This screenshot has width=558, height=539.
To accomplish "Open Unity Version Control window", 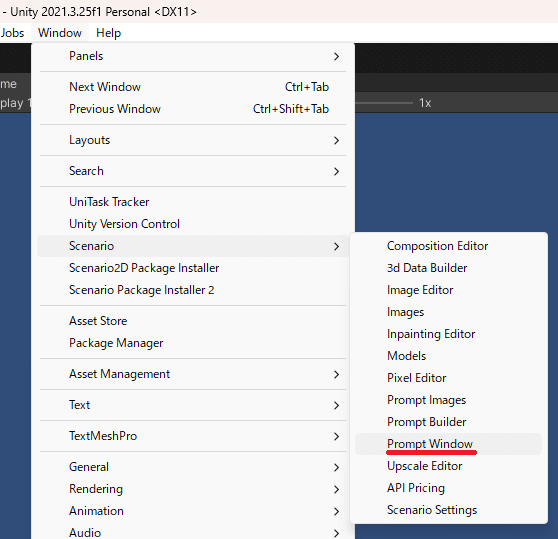I will pos(193,224).
